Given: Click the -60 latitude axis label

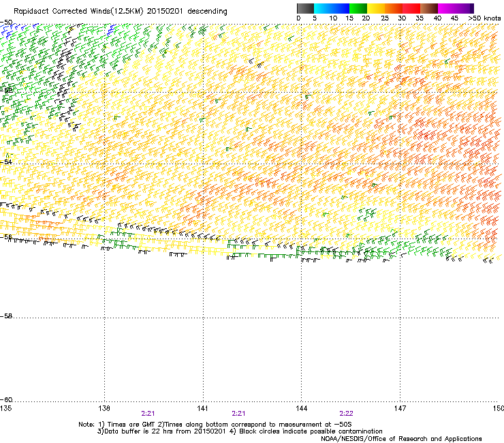Looking at the screenshot, I should click(x=6, y=400).
